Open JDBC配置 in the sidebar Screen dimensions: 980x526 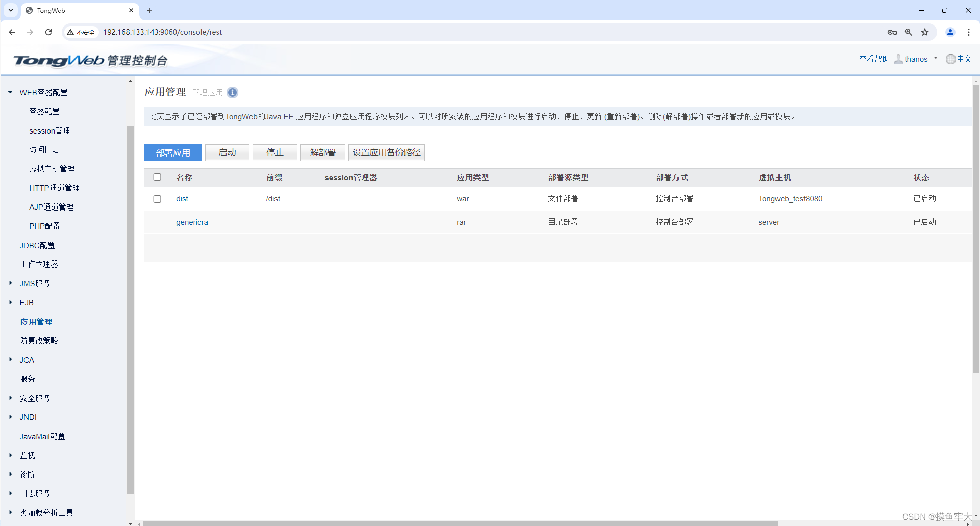(x=37, y=245)
